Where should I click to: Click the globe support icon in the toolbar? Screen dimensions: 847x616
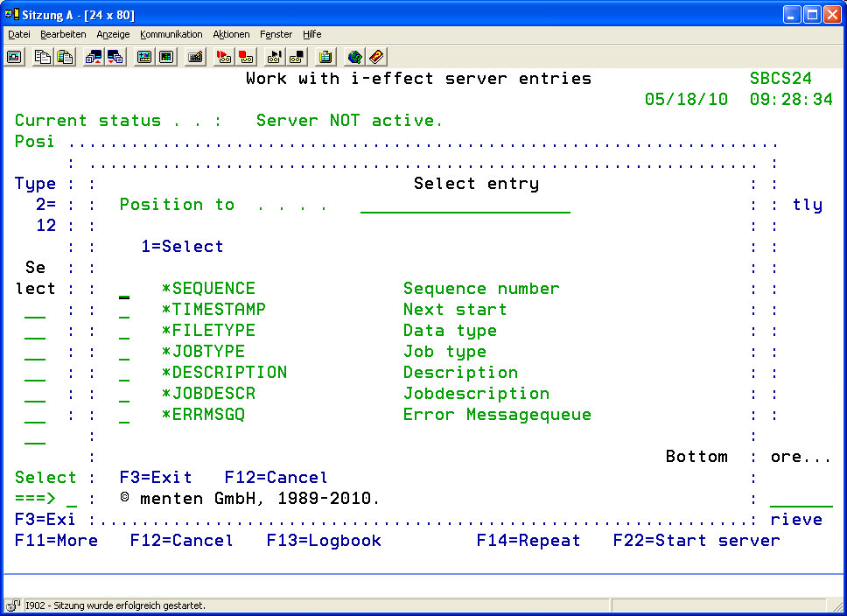pyautogui.click(x=354, y=57)
